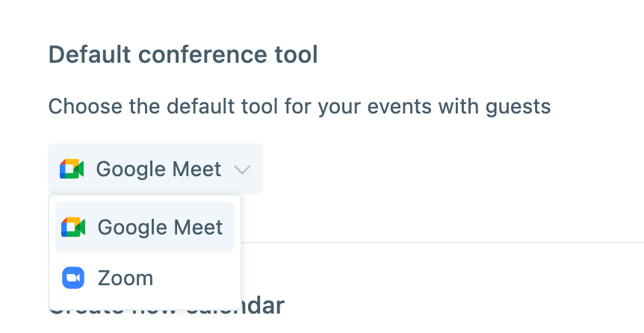Click the Google Meet label in the selector
The width and height of the screenshot is (644, 333).
(x=159, y=169)
